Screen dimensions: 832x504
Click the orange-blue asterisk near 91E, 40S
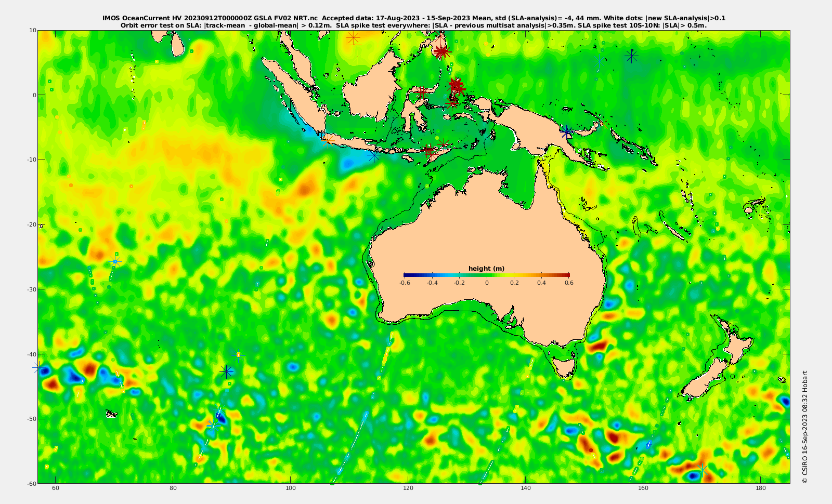(x=238, y=355)
